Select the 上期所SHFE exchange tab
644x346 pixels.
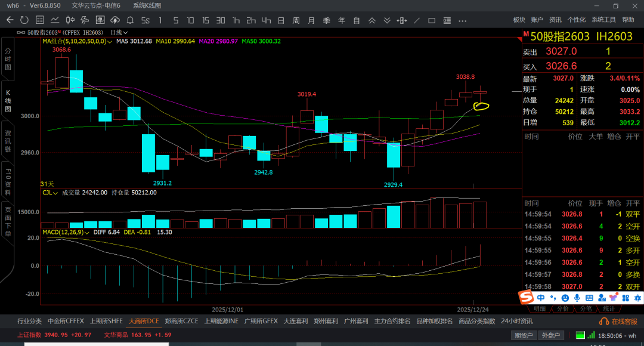[x=106, y=322]
